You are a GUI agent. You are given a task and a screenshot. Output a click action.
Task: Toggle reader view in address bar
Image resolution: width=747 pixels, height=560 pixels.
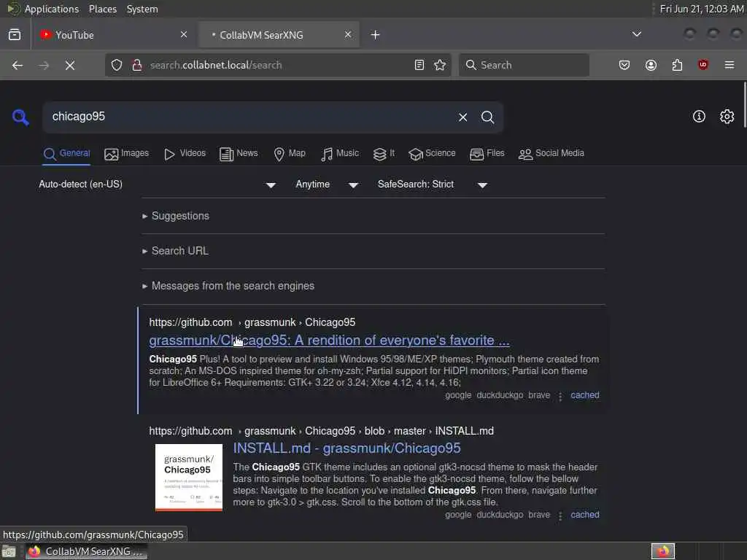[x=419, y=65]
